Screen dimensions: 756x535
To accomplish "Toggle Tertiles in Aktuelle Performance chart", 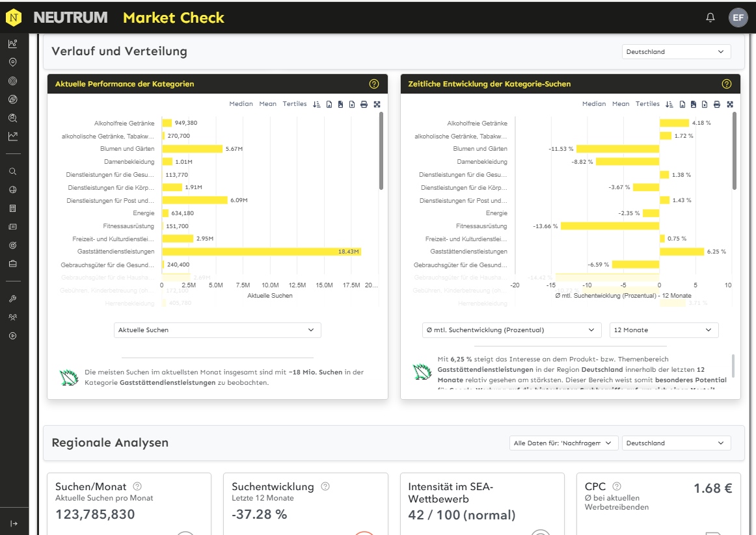I will pos(295,103).
